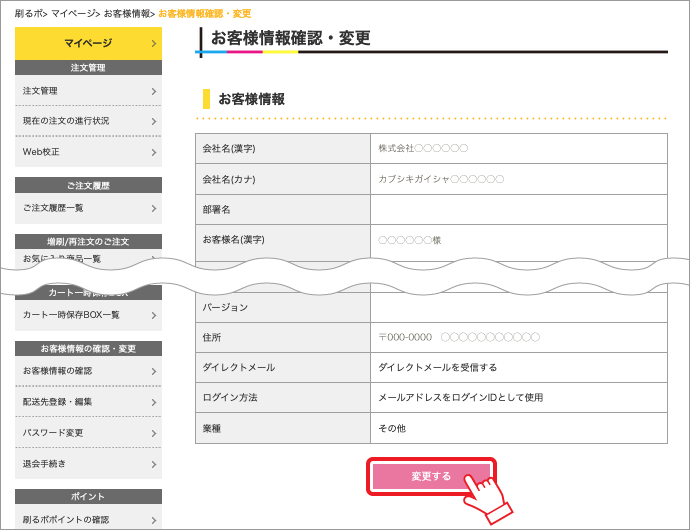Click the arrow icon for 刷るポポイントの確認

click(x=154, y=520)
